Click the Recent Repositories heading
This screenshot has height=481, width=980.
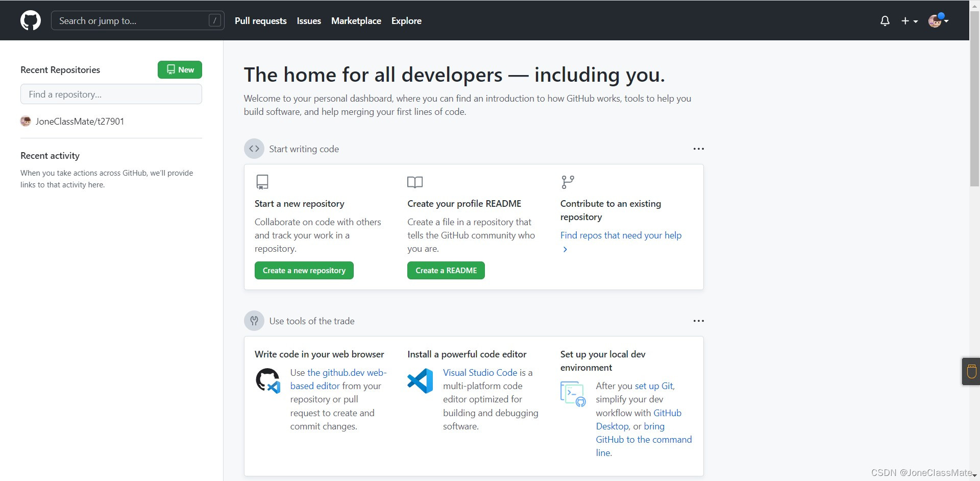coord(60,70)
